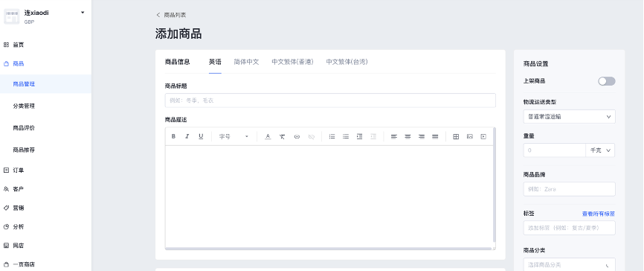Click the back arrow beside 商品列表
The height and width of the screenshot is (271, 644).
pos(158,15)
